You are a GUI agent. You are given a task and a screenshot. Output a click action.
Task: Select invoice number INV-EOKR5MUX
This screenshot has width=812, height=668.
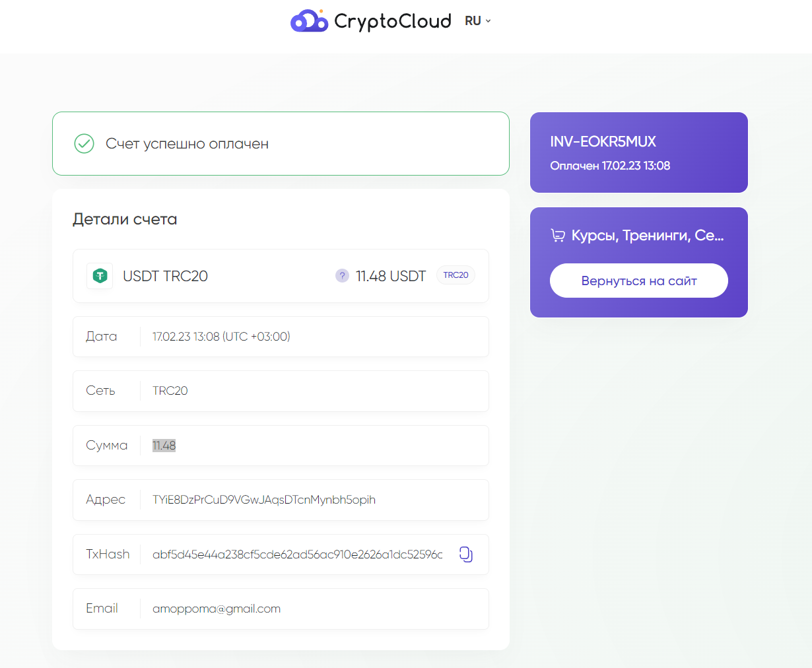[603, 141]
